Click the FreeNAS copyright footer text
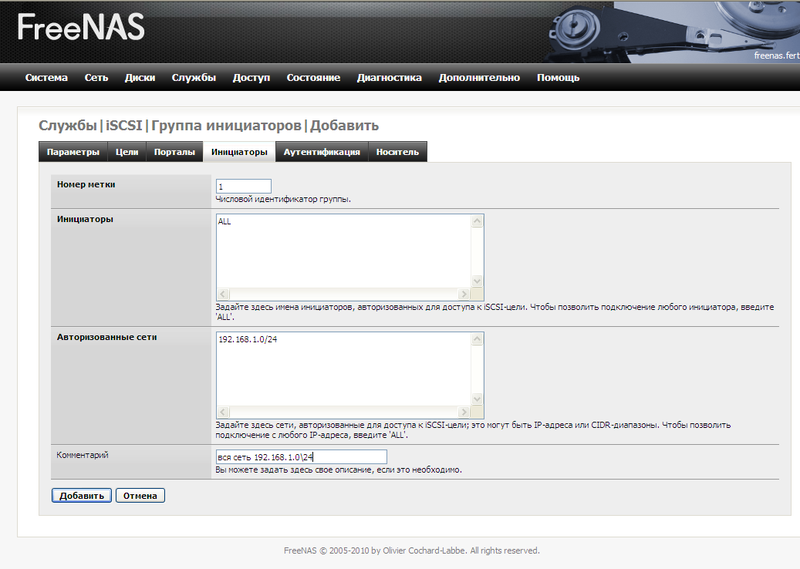Image resolution: width=800 pixels, height=569 pixels. point(412,551)
